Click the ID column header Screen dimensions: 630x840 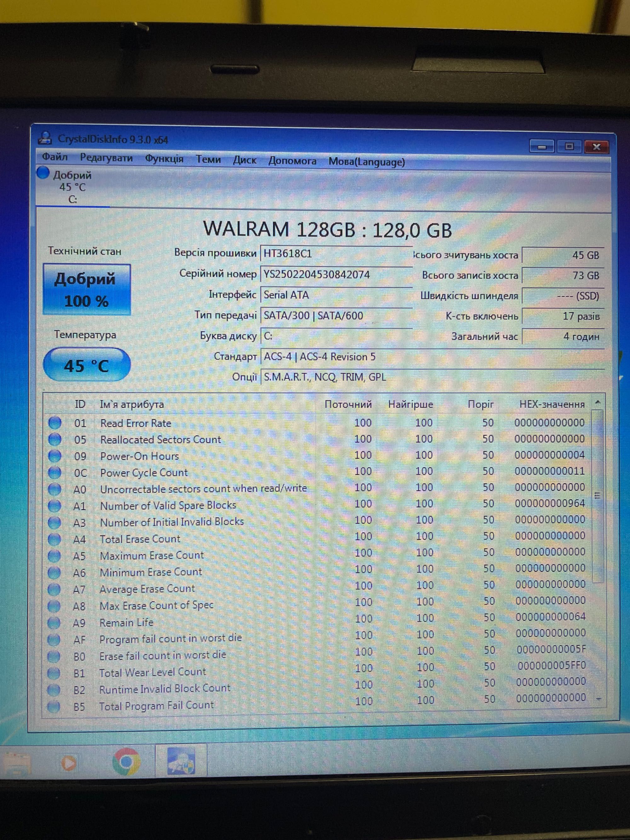click(80, 404)
